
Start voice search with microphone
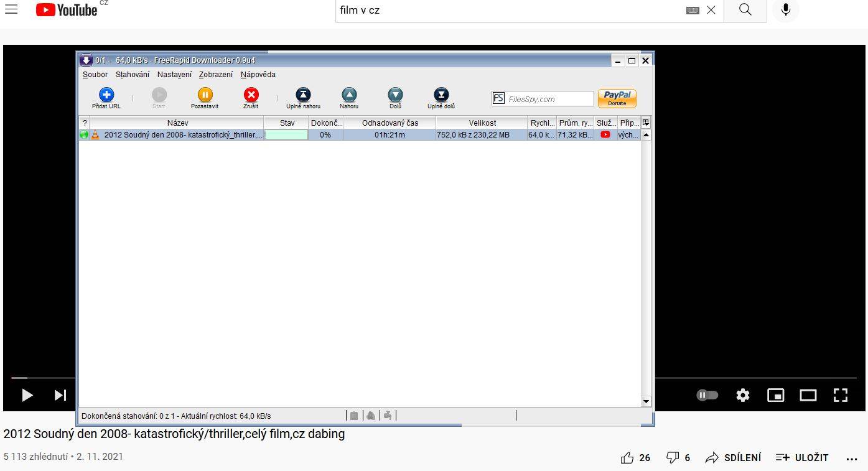click(786, 10)
